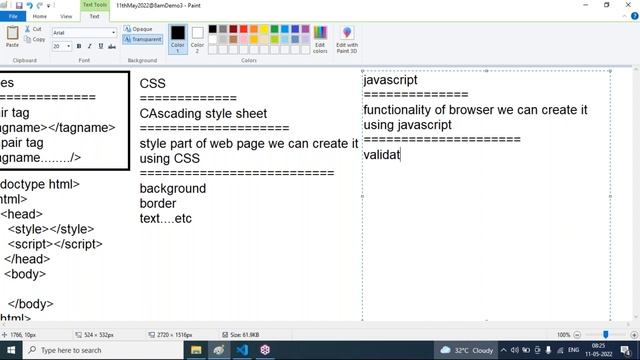Viewport: 640px width, 360px height.
Task: Click the '<style></style>' text on canvas
Action: tap(51, 229)
